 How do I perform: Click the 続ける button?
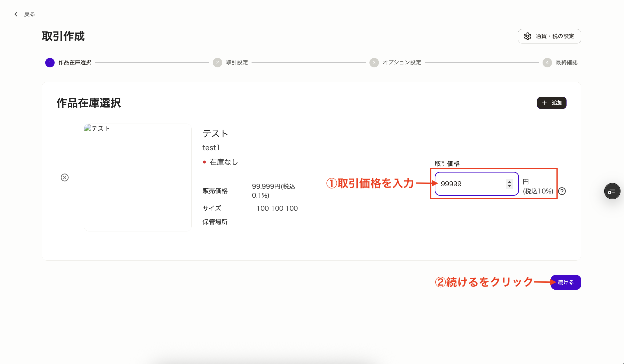(x=566, y=282)
